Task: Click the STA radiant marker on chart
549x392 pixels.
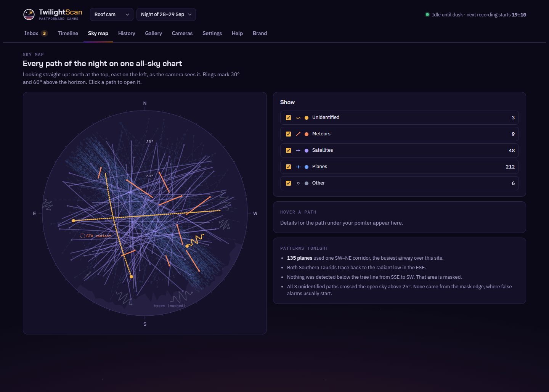Action: (x=82, y=236)
